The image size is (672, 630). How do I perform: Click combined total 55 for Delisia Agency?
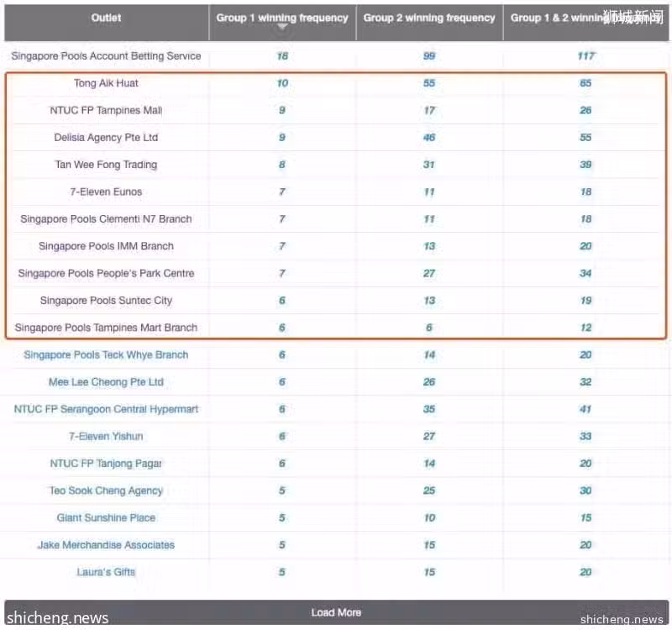pos(585,138)
